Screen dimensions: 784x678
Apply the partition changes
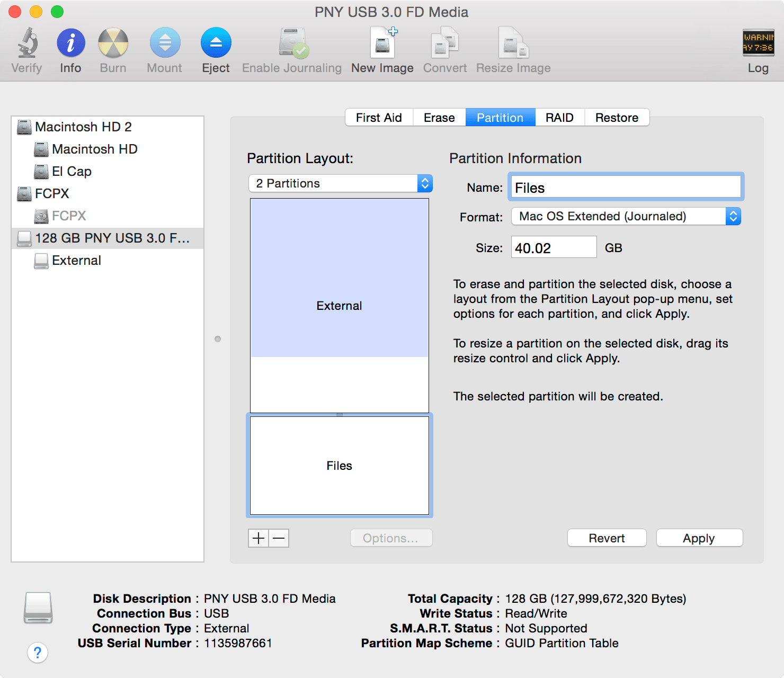[699, 538]
